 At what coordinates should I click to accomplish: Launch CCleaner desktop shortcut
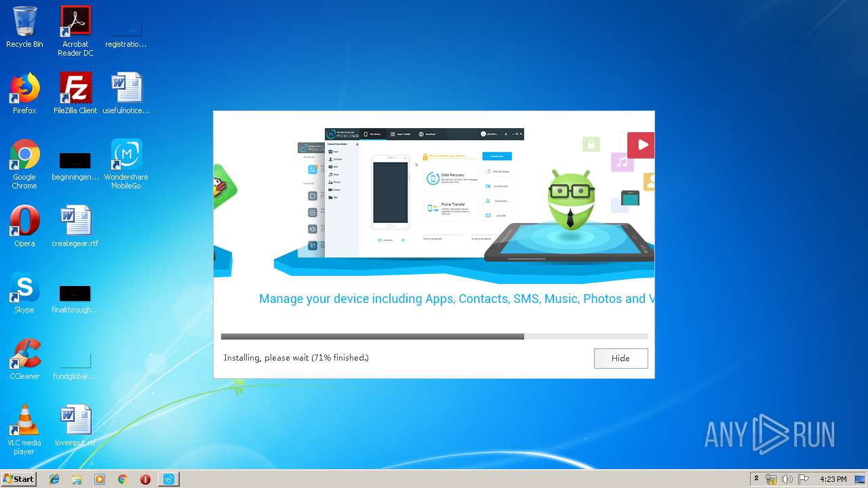click(x=24, y=359)
